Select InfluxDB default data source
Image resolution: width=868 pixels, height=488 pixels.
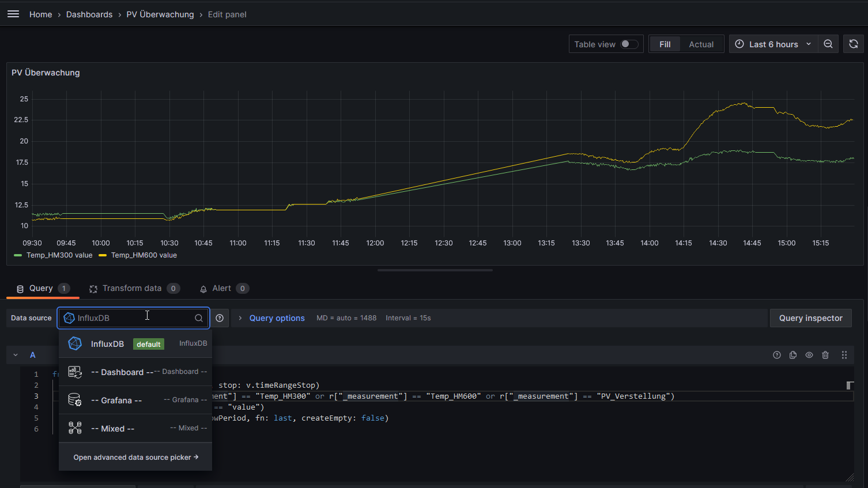[135, 344]
